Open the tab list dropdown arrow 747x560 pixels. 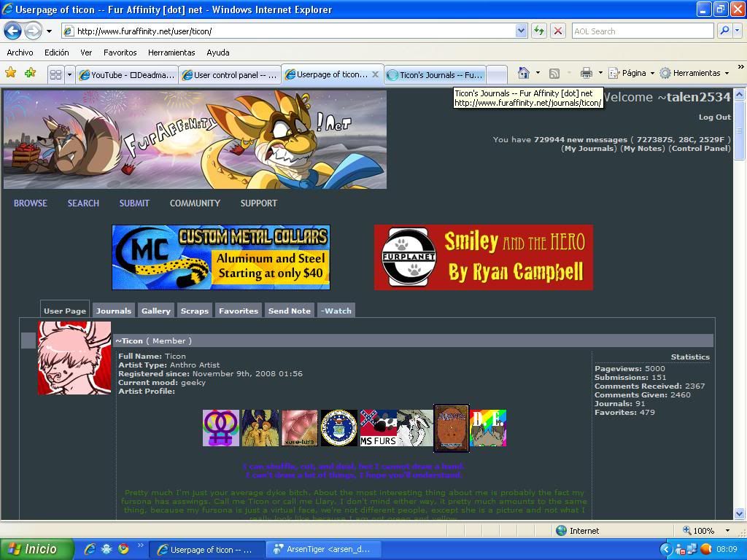click(69, 75)
